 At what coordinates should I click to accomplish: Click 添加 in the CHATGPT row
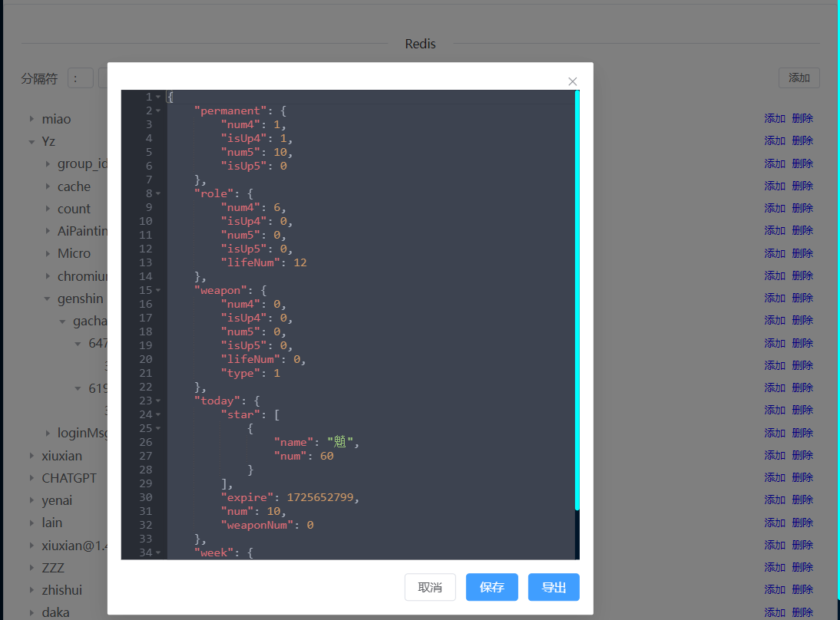click(x=775, y=477)
